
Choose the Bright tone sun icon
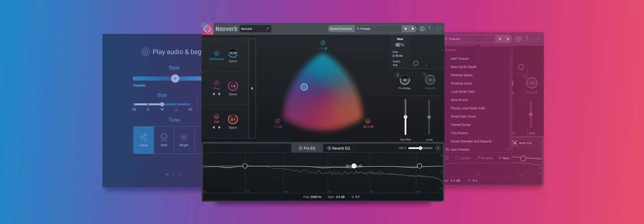click(x=184, y=137)
